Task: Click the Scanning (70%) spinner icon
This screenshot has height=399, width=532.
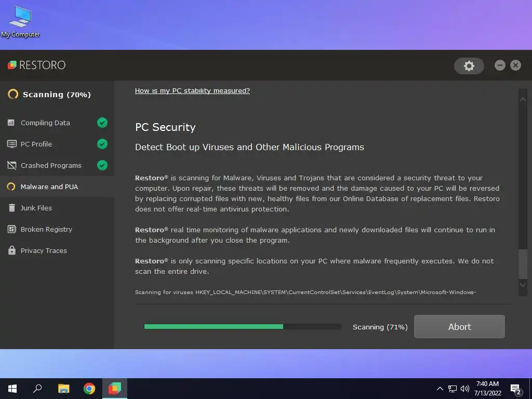Action: click(13, 94)
